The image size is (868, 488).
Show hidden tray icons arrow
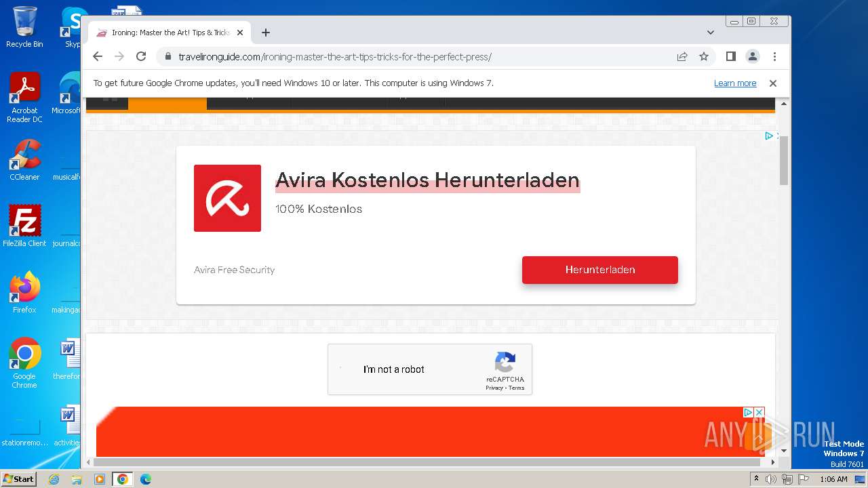(756, 479)
